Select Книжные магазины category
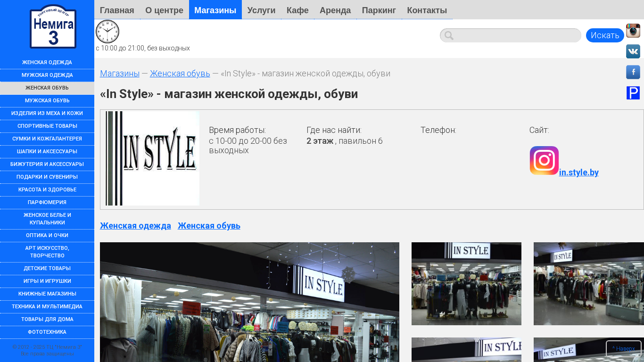The width and height of the screenshot is (644, 362). tap(47, 294)
